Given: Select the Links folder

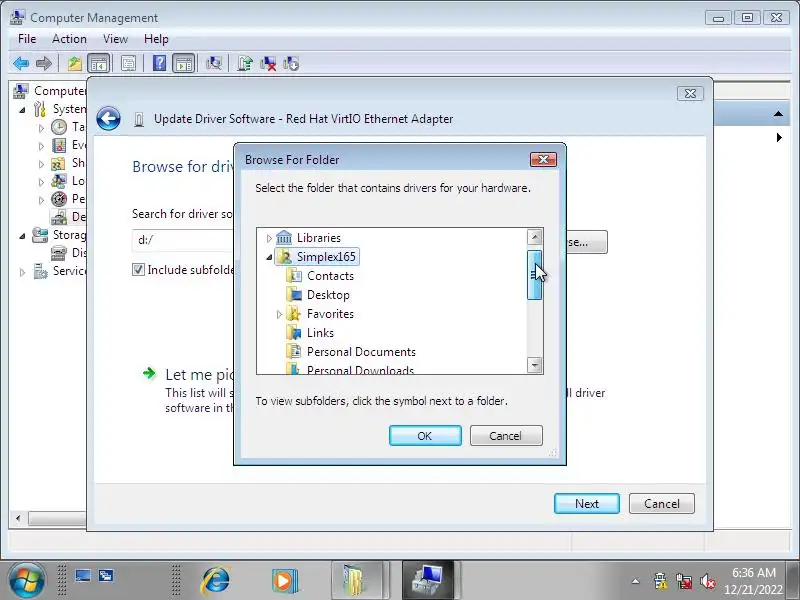Looking at the screenshot, I should (320, 333).
